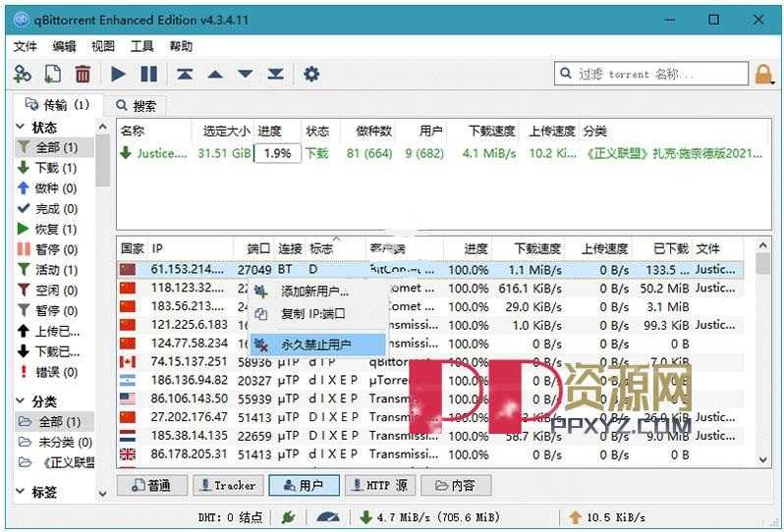This screenshot has width=784, height=532.
Task: Select peer 74.15.137.251 row
Action: [430, 361]
